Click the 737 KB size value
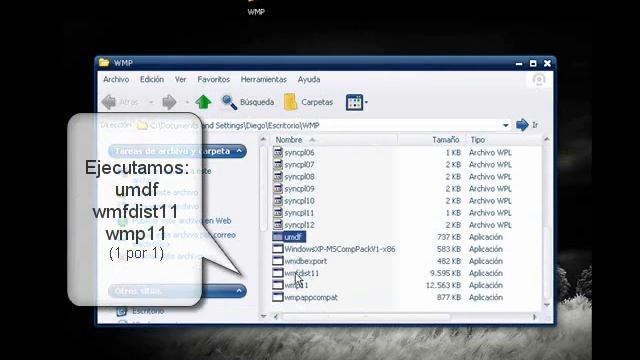The height and width of the screenshot is (360, 640). (449, 237)
